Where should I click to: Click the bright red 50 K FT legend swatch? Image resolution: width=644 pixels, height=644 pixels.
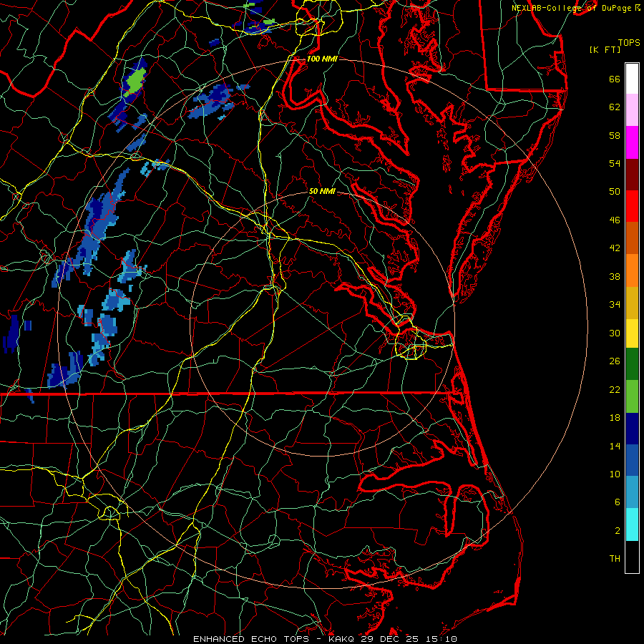click(632, 207)
